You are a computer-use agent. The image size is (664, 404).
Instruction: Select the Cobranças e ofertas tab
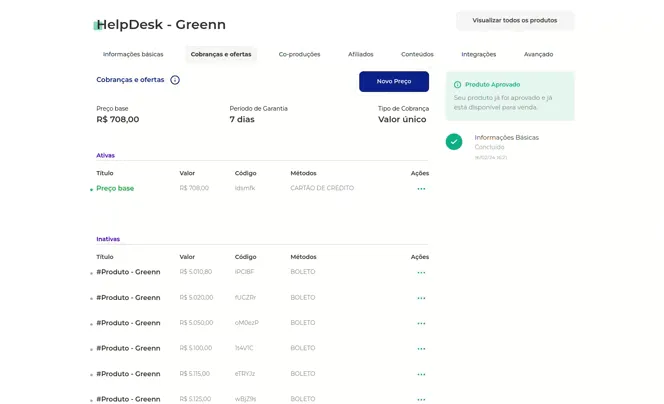[221, 54]
